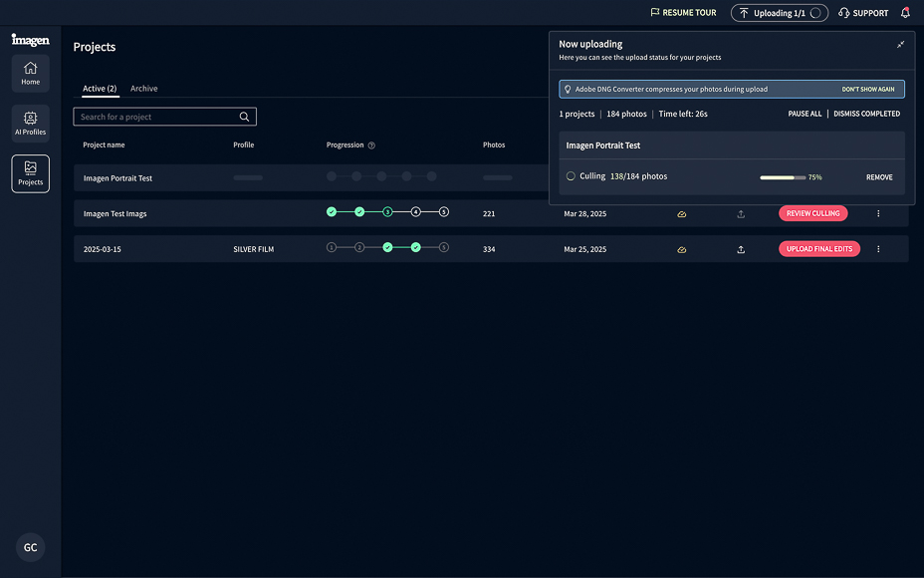Click step 1 checkmark for Imagen Test Imags
The image size is (924, 578).
(x=332, y=211)
